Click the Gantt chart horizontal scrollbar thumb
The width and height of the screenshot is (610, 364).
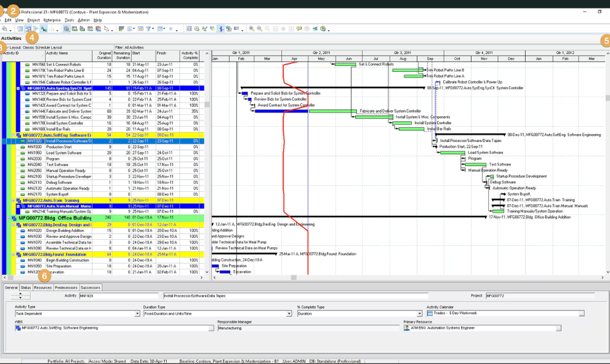[294, 277]
